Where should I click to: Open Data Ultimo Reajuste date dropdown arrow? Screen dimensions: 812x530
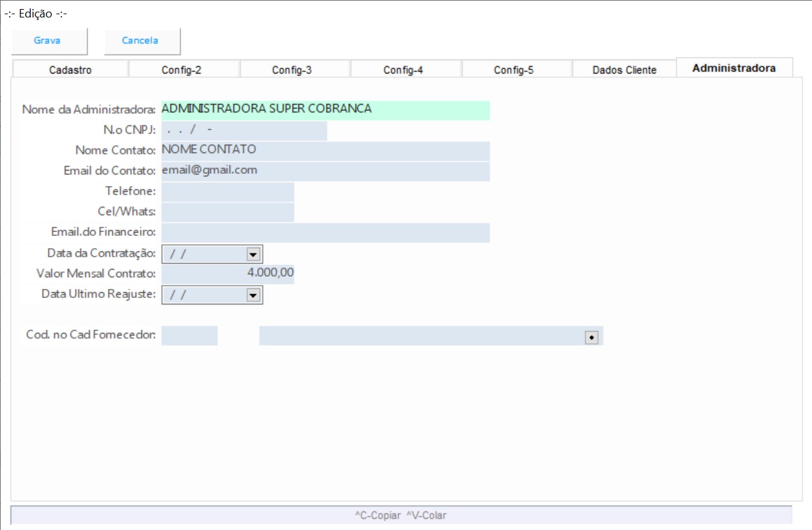tap(253, 295)
